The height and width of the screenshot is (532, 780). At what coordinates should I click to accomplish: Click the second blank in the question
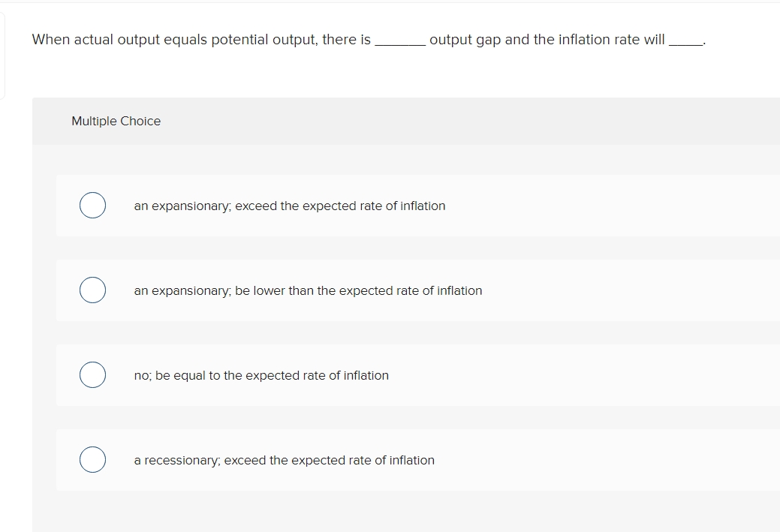tap(686, 41)
